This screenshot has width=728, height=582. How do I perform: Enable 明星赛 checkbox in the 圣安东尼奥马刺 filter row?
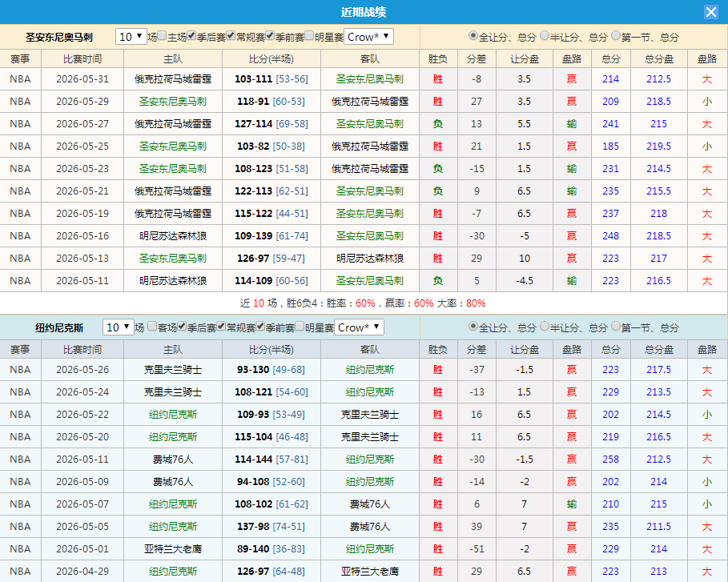[x=309, y=36]
